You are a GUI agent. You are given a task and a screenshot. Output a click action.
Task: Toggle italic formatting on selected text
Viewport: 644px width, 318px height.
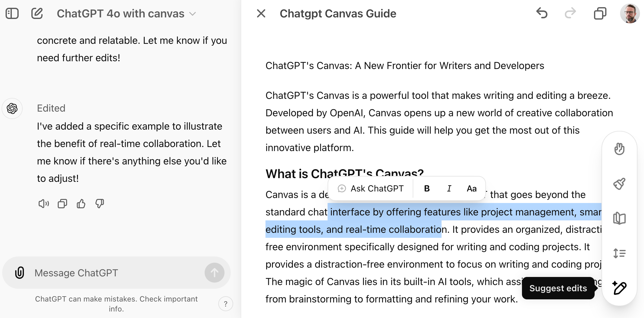[449, 188]
